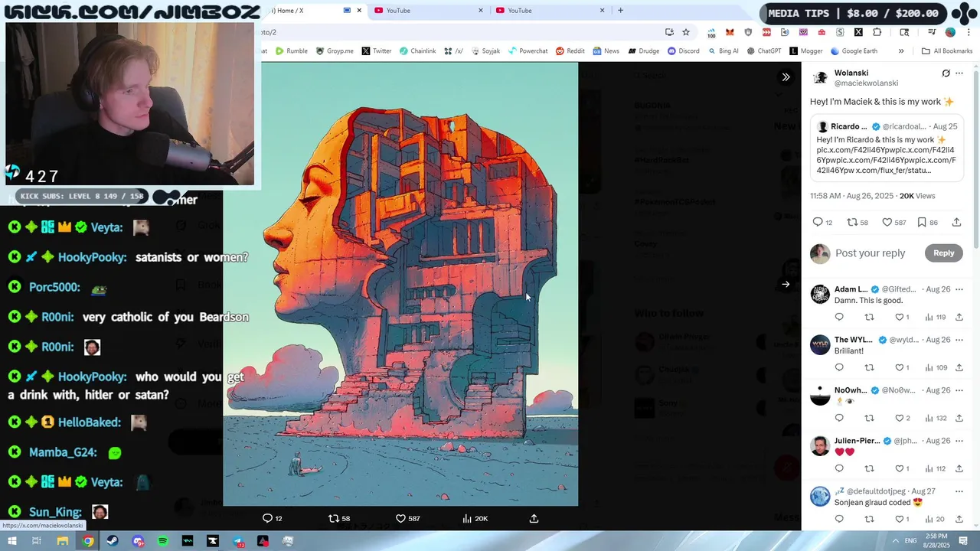Like Adam L.'s reply
The height and width of the screenshot is (551, 980).
[x=902, y=317]
